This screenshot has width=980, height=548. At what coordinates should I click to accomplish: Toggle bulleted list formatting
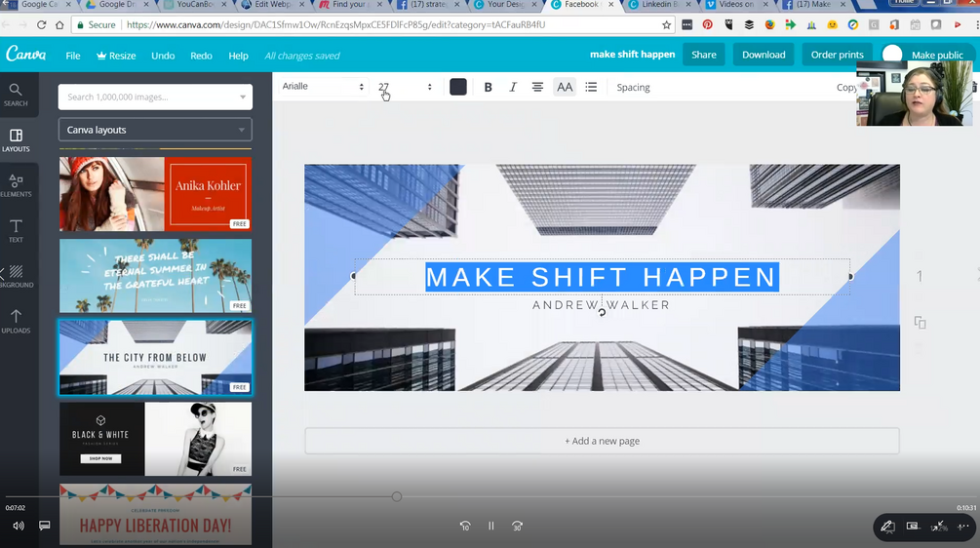(591, 88)
